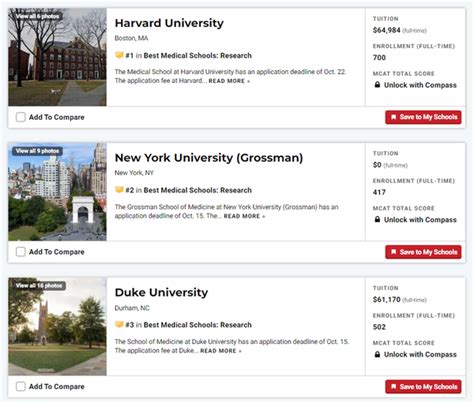The image size is (474, 403).
Task: Open the Harvard University title link
Action: pyautogui.click(x=169, y=23)
